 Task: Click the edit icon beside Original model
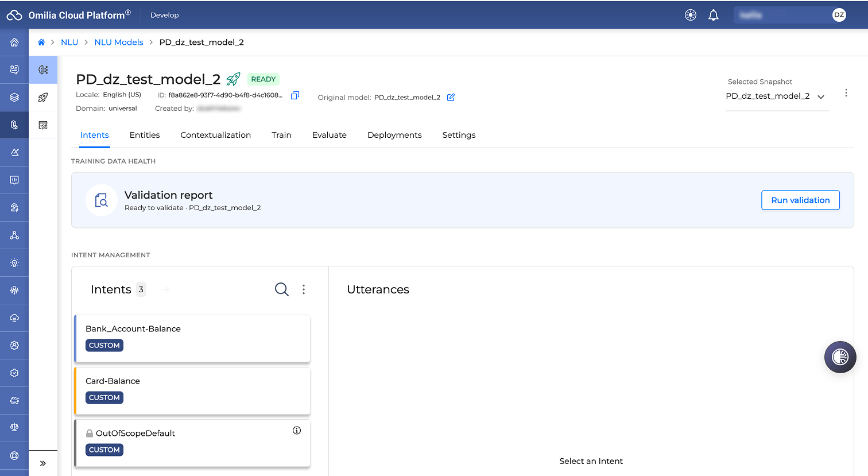click(x=451, y=97)
